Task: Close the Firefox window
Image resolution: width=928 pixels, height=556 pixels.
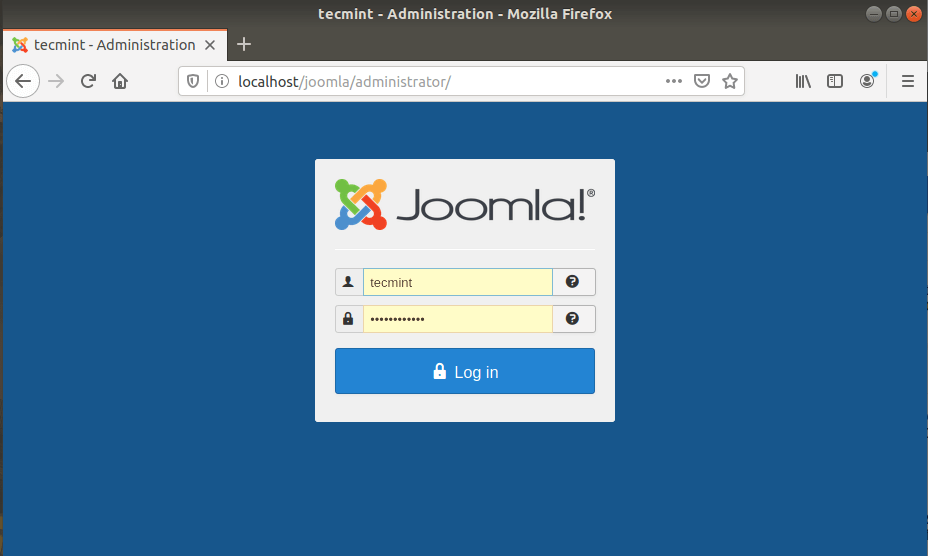Action: pyautogui.click(x=914, y=14)
